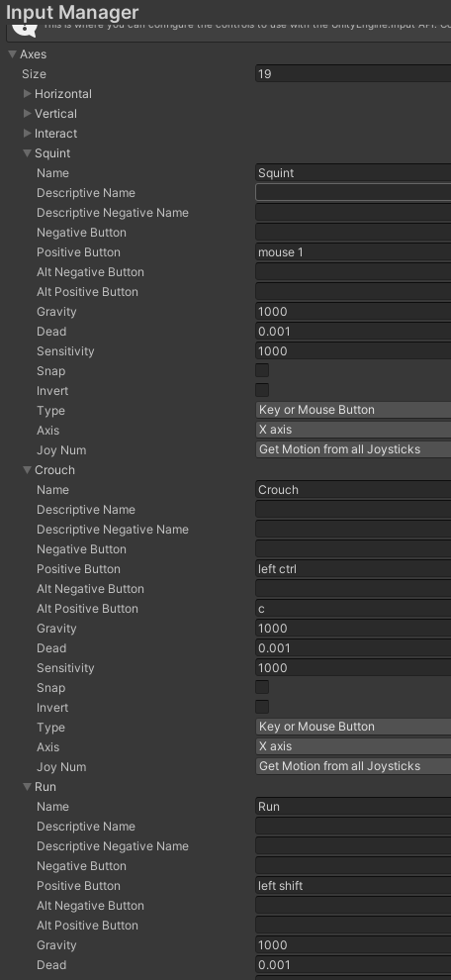Open Squint Type dropdown Key or Mouse Button

pyautogui.click(x=353, y=410)
